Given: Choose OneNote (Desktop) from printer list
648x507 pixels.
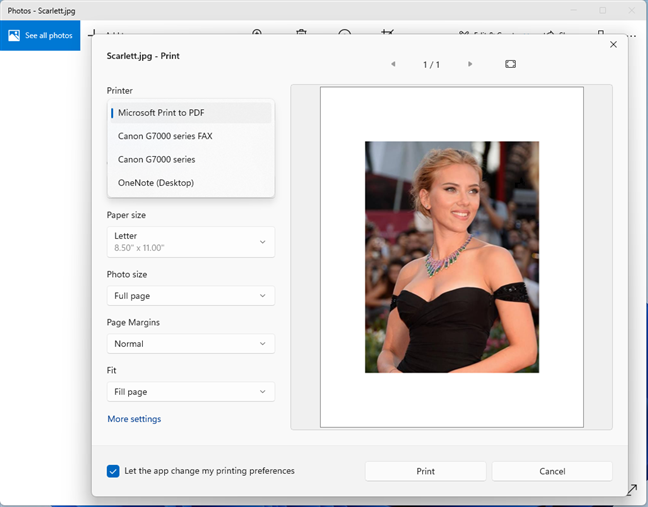Looking at the screenshot, I should pyautogui.click(x=190, y=183).
